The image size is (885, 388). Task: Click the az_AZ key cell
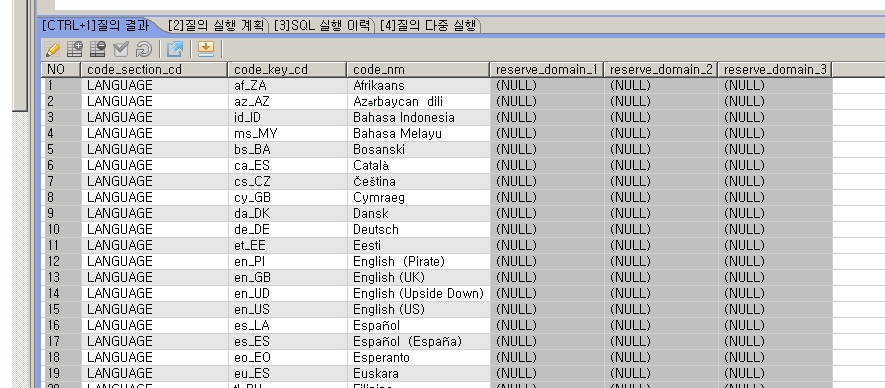pos(287,102)
